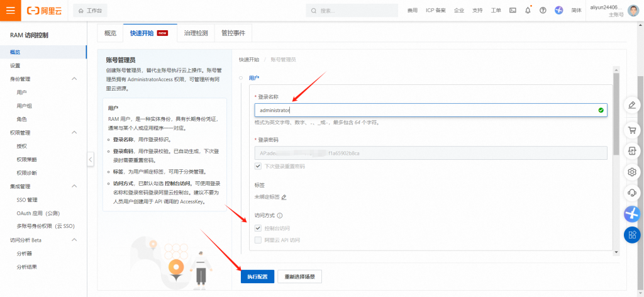Click the 重新选择场景 button
The image size is (644, 297).
[300, 277]
